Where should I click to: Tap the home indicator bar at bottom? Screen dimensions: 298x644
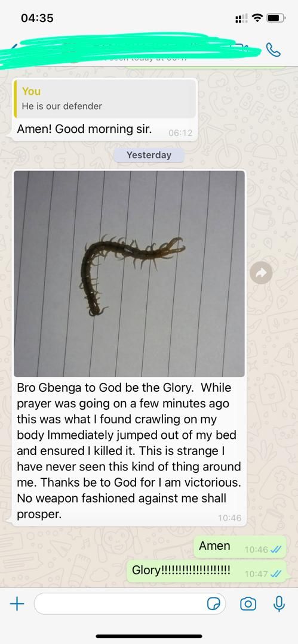(x=149, y=636)
